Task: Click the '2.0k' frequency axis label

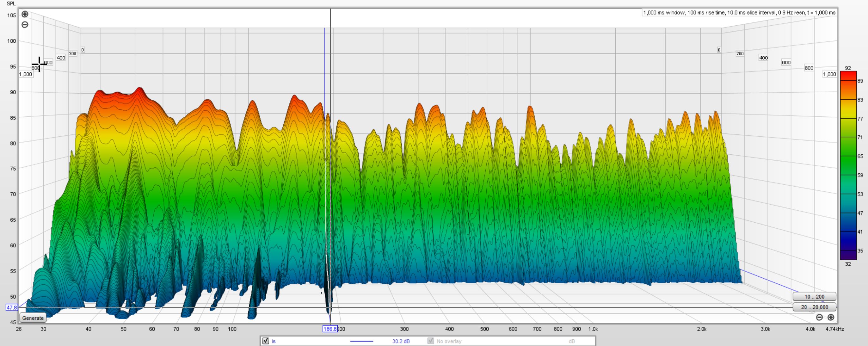Action: click(702, 329)
